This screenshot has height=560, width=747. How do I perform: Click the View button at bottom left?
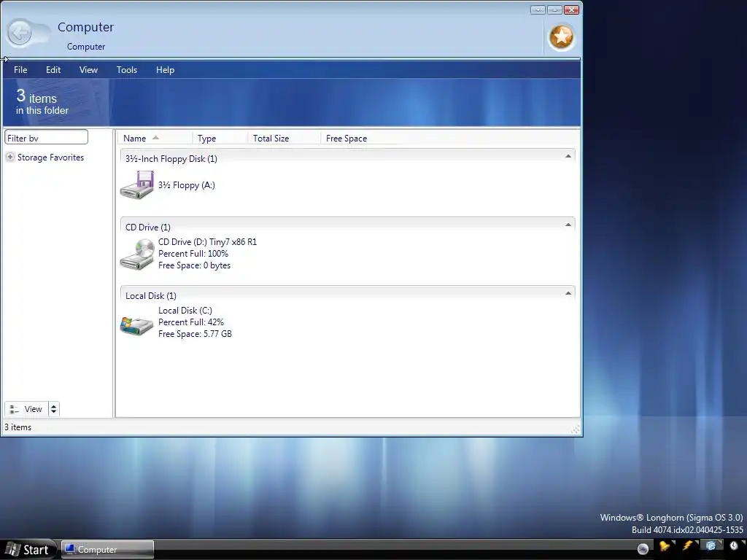[27, 409]
